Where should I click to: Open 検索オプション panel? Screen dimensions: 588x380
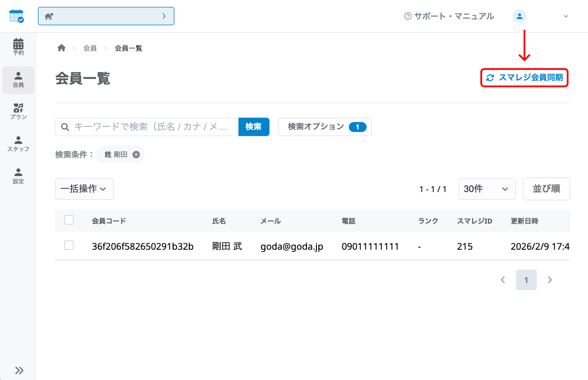(325, 127)
